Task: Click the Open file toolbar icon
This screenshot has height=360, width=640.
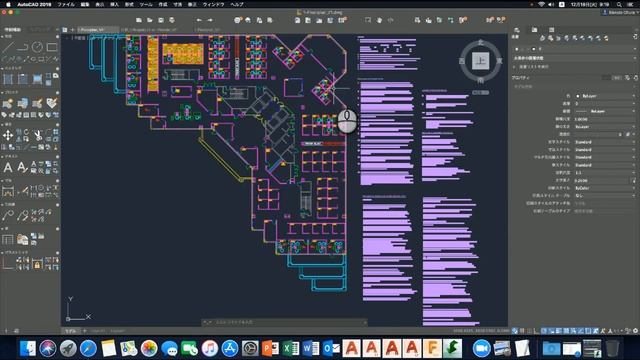Action: point(150,20)
